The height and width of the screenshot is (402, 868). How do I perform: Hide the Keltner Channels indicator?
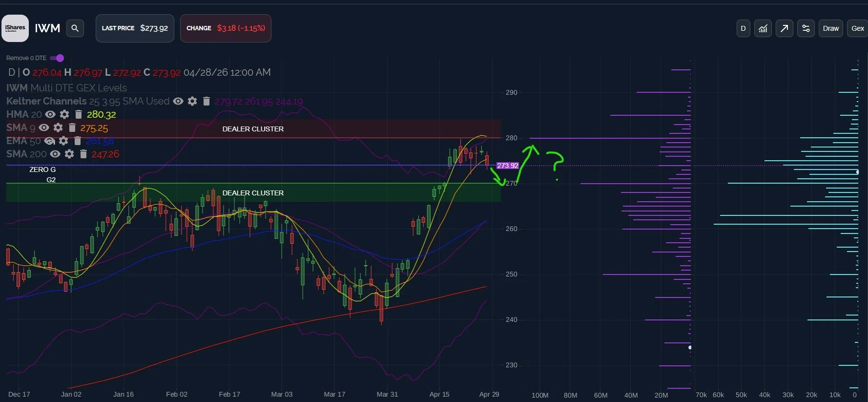pyautogui.click(x=178, y=101)
